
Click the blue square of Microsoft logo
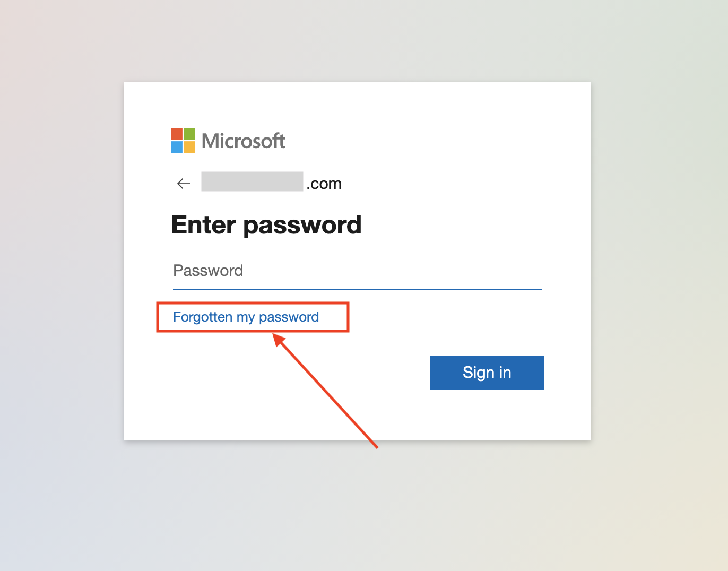[x=177, y=147]
